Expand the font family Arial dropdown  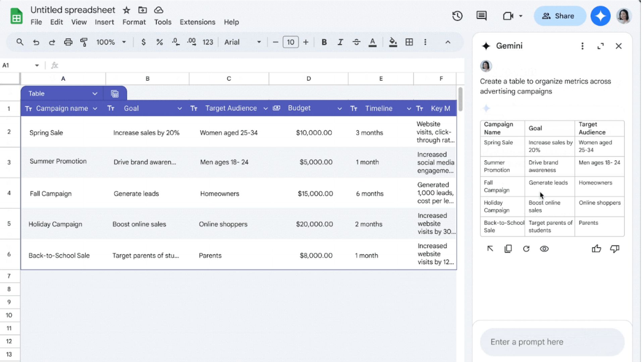point(259,42)
